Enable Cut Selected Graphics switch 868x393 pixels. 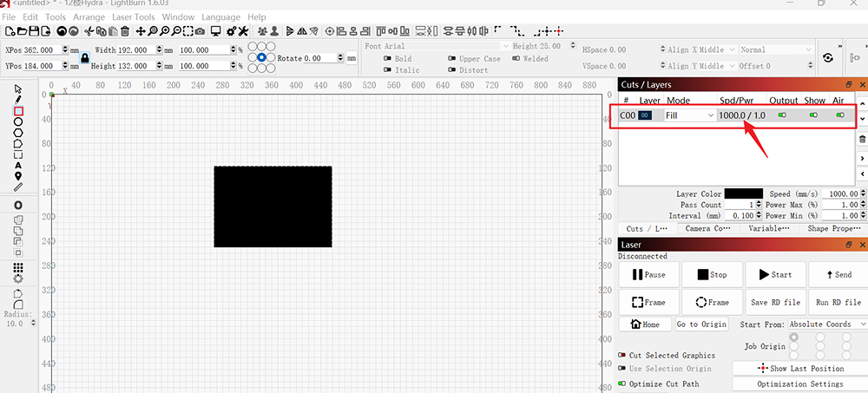621,356
